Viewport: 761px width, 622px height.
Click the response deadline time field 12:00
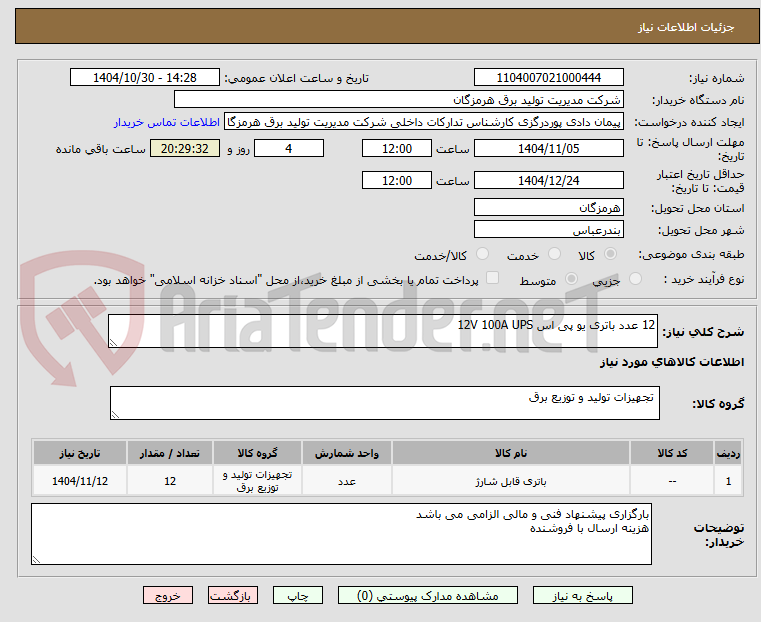pos(397,148)
